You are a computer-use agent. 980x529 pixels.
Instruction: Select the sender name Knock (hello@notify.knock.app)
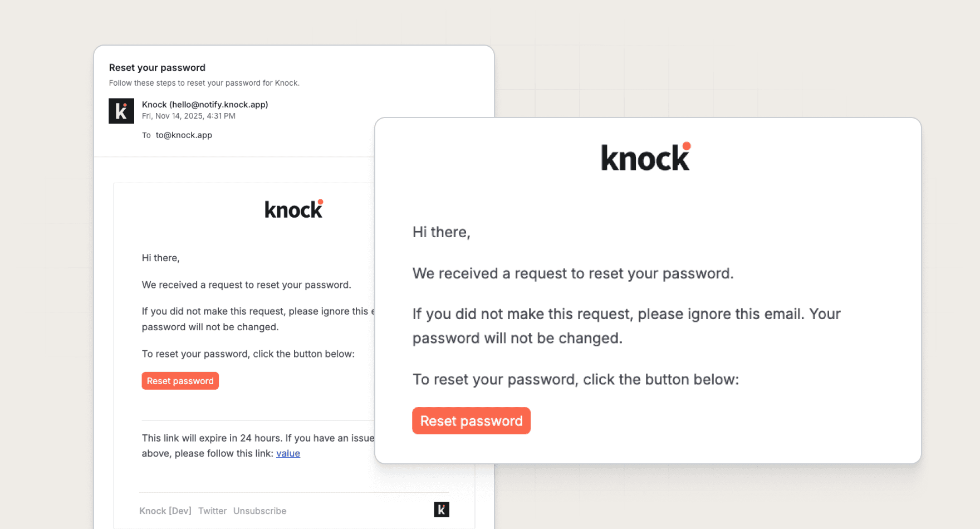(x=205, y=104)
